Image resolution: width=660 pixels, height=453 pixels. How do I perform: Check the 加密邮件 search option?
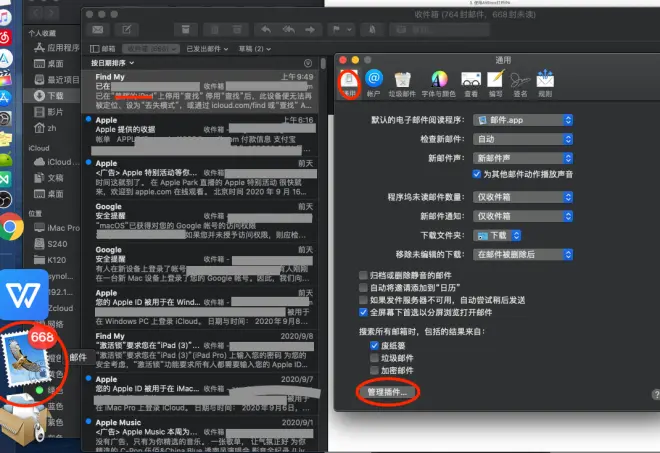(374, 370)
